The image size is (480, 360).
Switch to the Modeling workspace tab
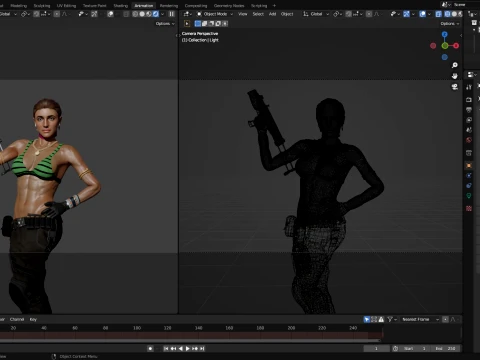pos(18,6)
